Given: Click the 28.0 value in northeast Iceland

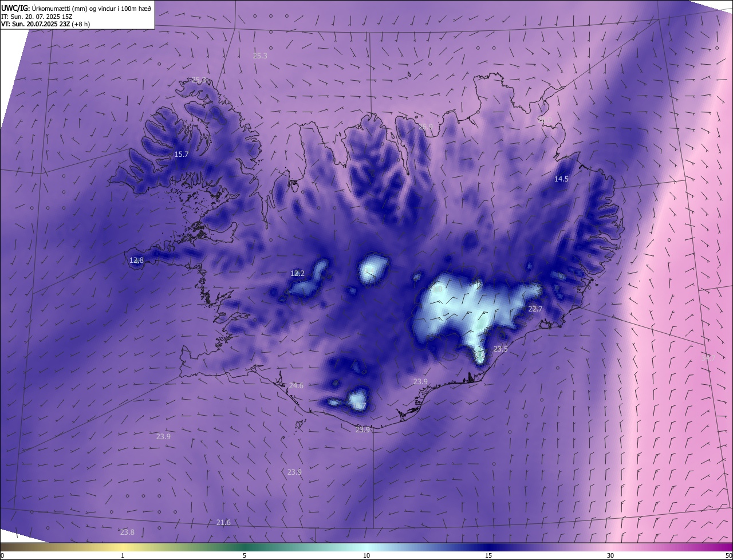Looking at the screenshot, I should tap(545, 120).
